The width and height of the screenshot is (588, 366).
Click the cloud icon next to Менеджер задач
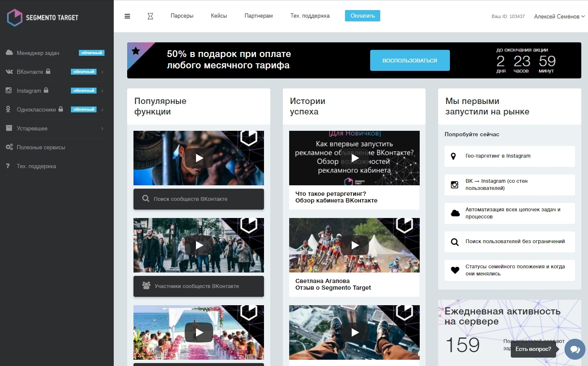point(9,52)
